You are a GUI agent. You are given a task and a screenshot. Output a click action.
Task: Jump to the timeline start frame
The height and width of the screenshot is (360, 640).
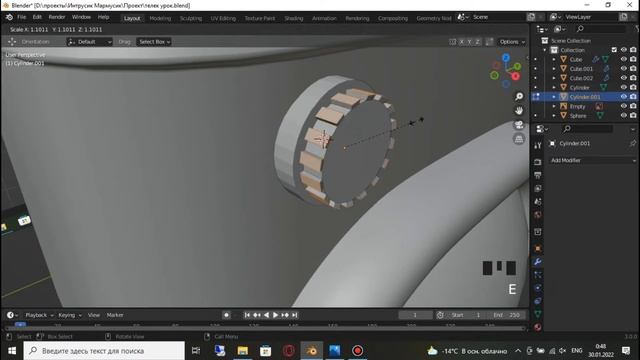coord(247,315)
